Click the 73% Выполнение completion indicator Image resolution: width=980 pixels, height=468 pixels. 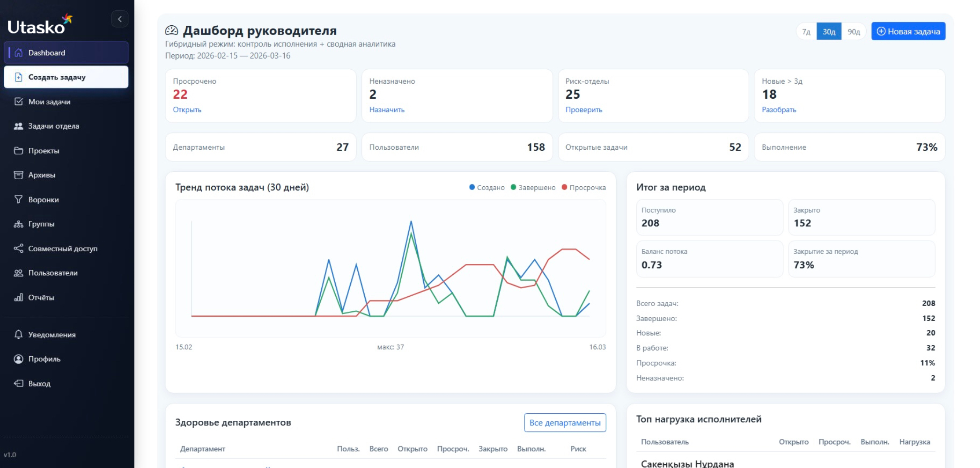point(849,147)
